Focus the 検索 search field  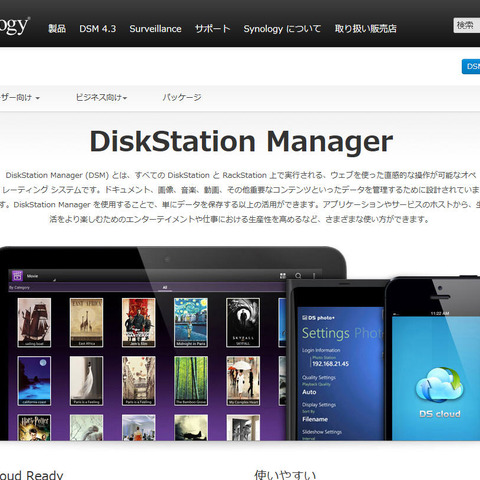[467, 25]
